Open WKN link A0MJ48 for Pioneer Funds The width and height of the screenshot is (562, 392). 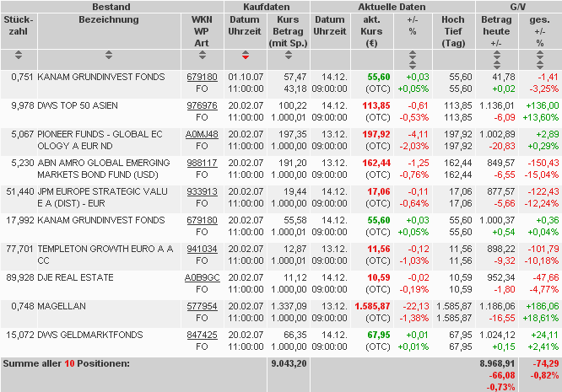[202, 134]
